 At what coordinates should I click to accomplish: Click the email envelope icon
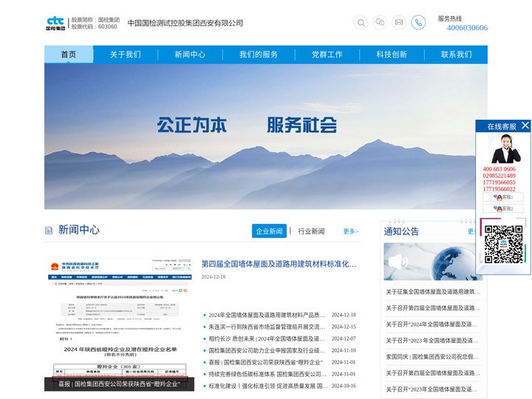coord(399,22)
